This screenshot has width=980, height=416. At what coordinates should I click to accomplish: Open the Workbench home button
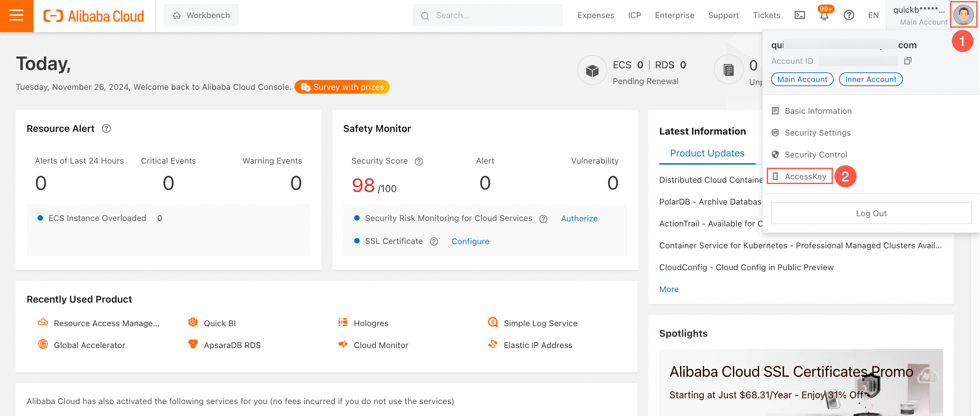click(x=201, y=15)
